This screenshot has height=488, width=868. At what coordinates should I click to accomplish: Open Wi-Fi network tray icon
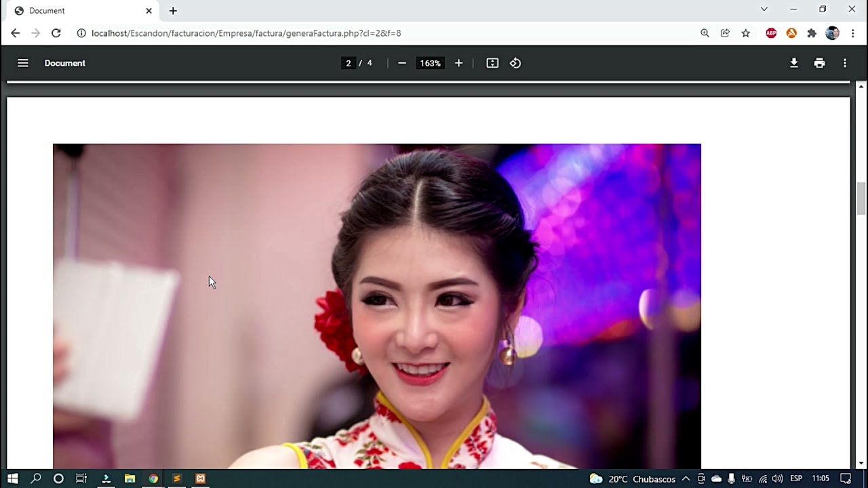(763, 479)
